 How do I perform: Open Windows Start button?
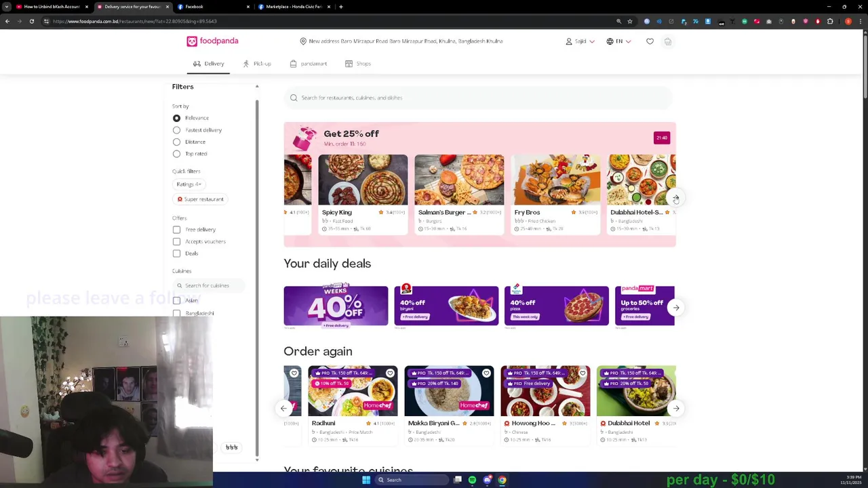pos(366,480)
